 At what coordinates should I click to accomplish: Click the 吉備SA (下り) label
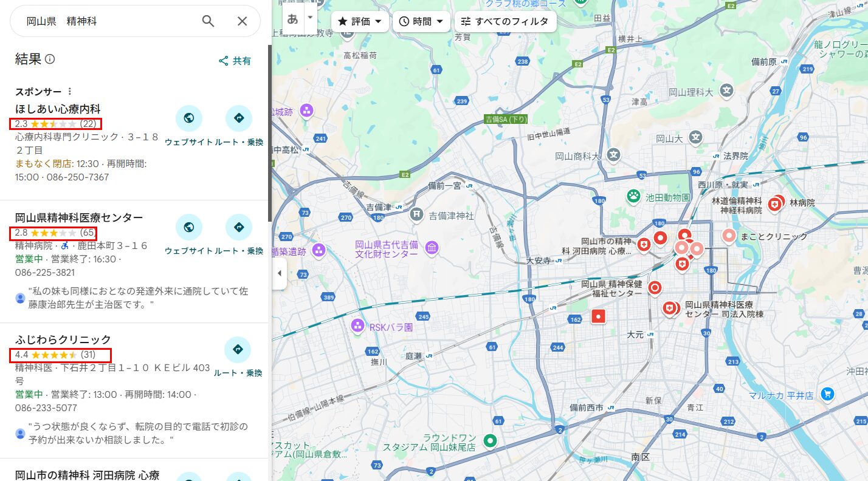[x=506, y=119]
